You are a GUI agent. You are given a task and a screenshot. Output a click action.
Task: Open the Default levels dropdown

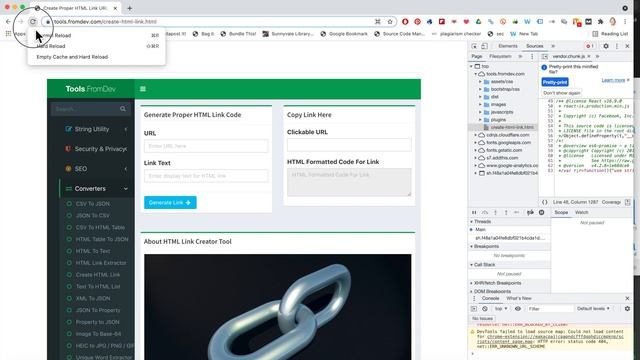(593, 309)
